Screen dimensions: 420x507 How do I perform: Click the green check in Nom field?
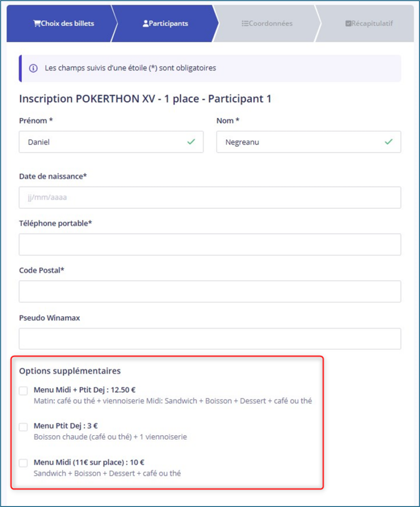(x=388, y=142)
